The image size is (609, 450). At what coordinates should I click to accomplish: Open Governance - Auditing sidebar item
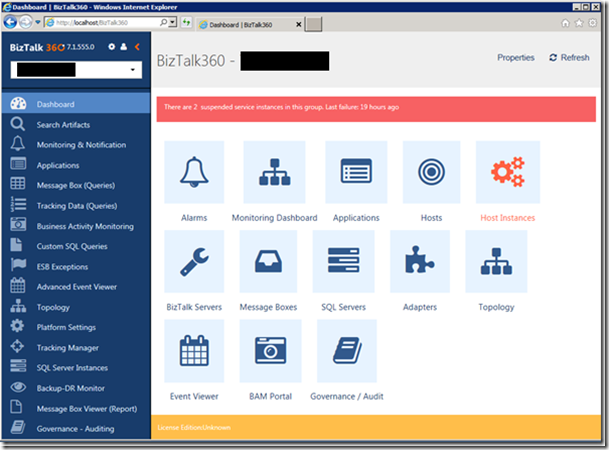point(76,429)
